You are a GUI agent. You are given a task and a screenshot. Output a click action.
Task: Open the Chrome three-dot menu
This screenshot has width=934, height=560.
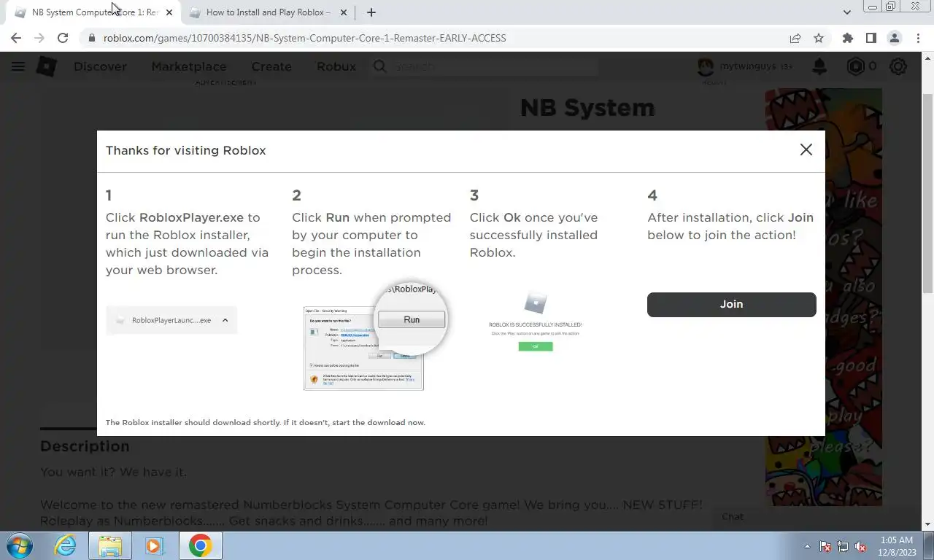point(917,38)
